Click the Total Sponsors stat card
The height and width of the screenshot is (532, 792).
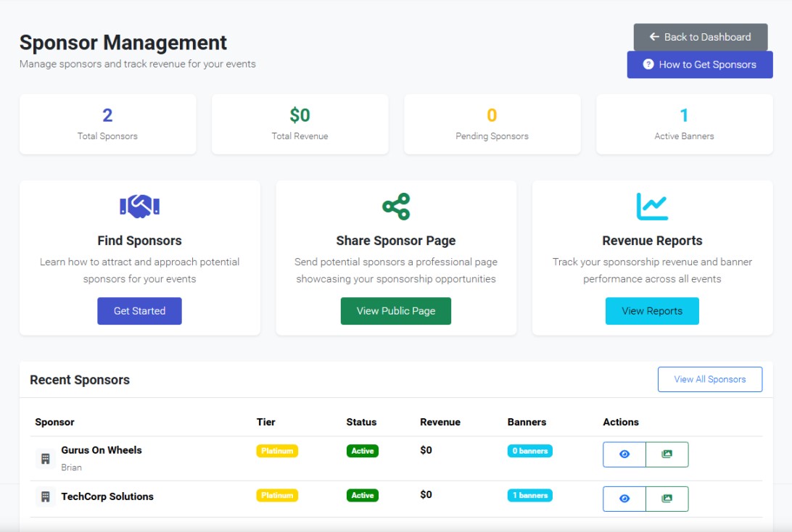coord(107,123)
